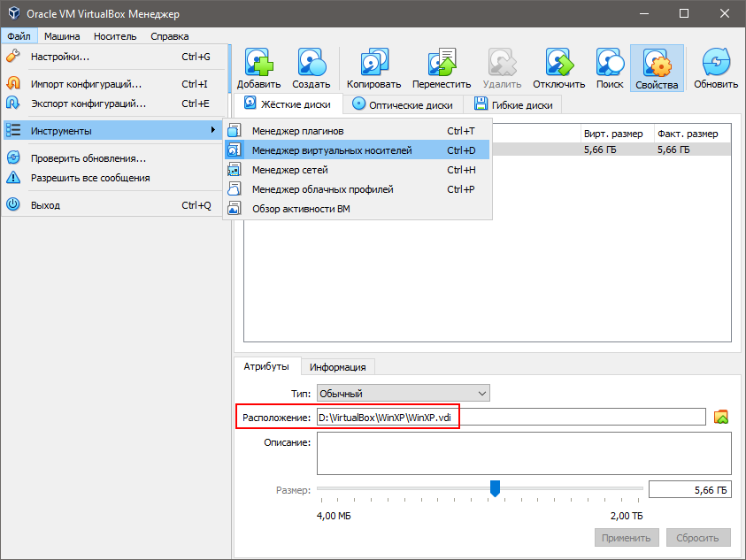Choose Выход to quit VirtualBox
The height and width of the screenshot is (560, 746).
click(113, 205)
